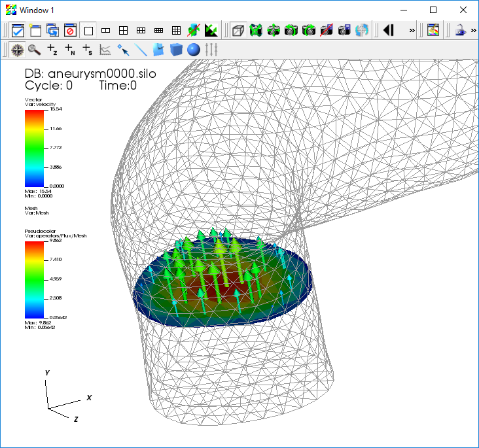Screen dimensions: 479x448
Task: Enable the Box tool
Action: (176, 50)
